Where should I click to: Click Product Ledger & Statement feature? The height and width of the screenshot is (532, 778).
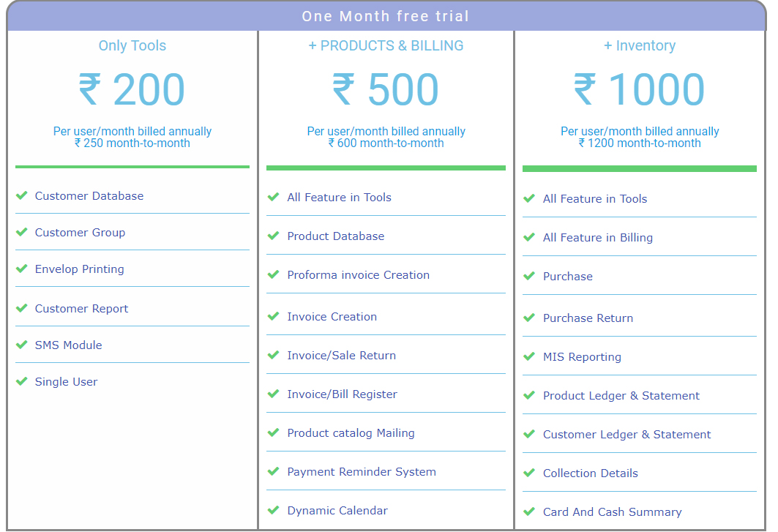click(621, 395)
